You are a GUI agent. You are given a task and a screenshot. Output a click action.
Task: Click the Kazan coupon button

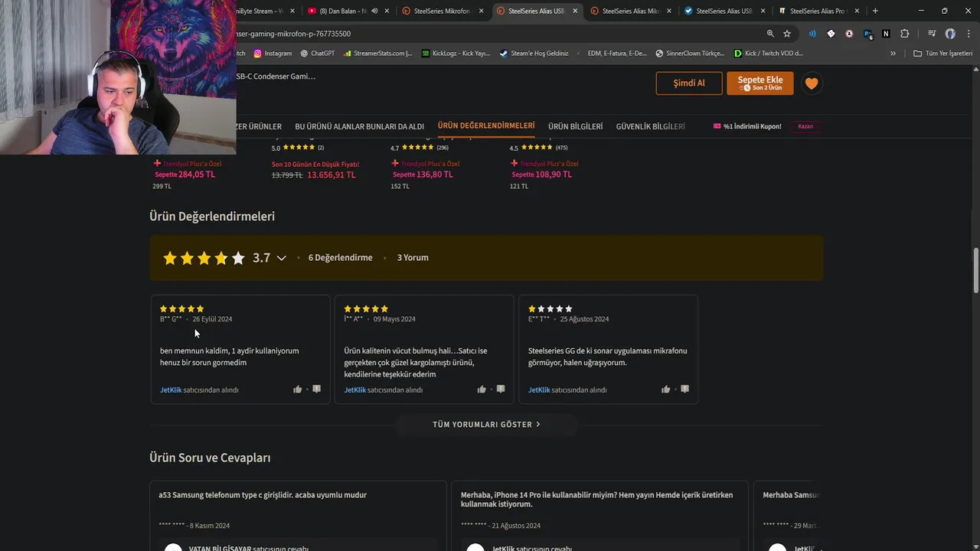(x=805, y=126)
